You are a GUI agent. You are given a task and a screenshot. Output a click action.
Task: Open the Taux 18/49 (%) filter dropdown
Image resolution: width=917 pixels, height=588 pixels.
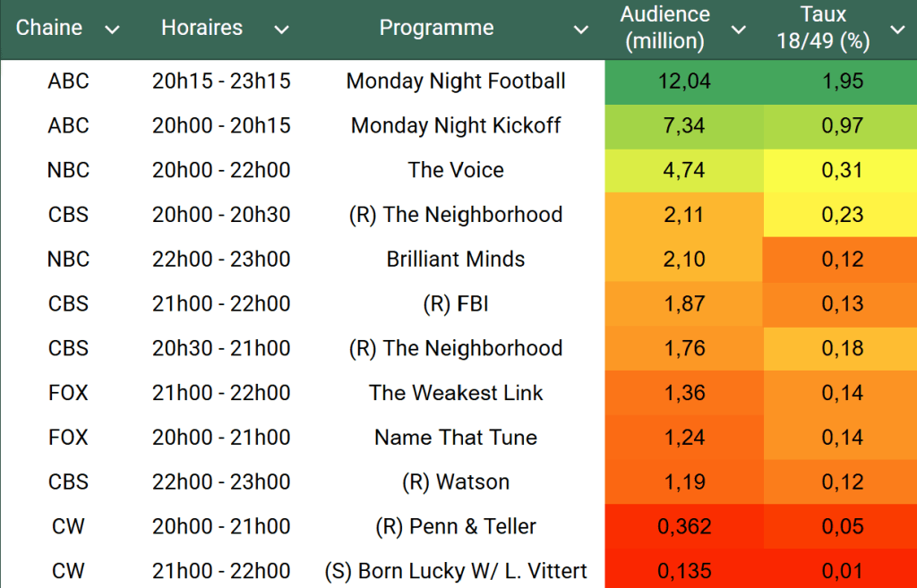897,30
